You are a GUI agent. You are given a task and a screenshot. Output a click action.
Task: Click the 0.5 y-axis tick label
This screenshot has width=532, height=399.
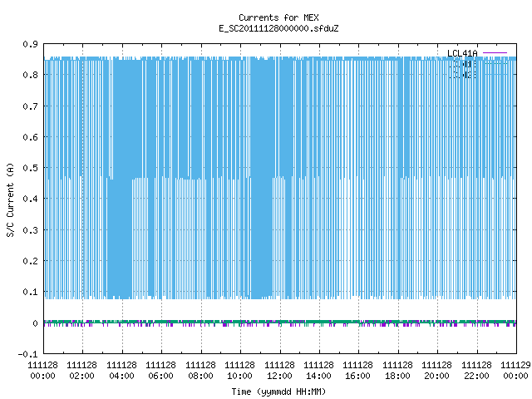[x=30, y=168]
